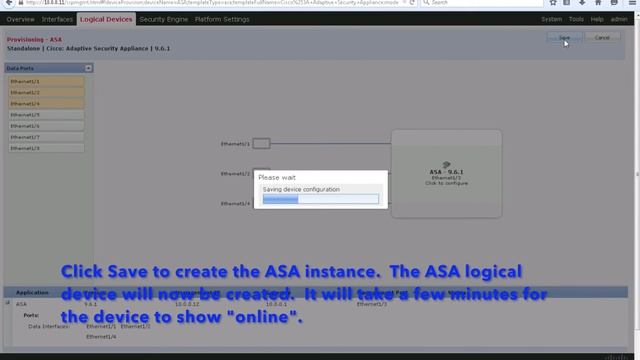
Task: Click Ethernet1/3 cell in ASA row
Action: 371,304
